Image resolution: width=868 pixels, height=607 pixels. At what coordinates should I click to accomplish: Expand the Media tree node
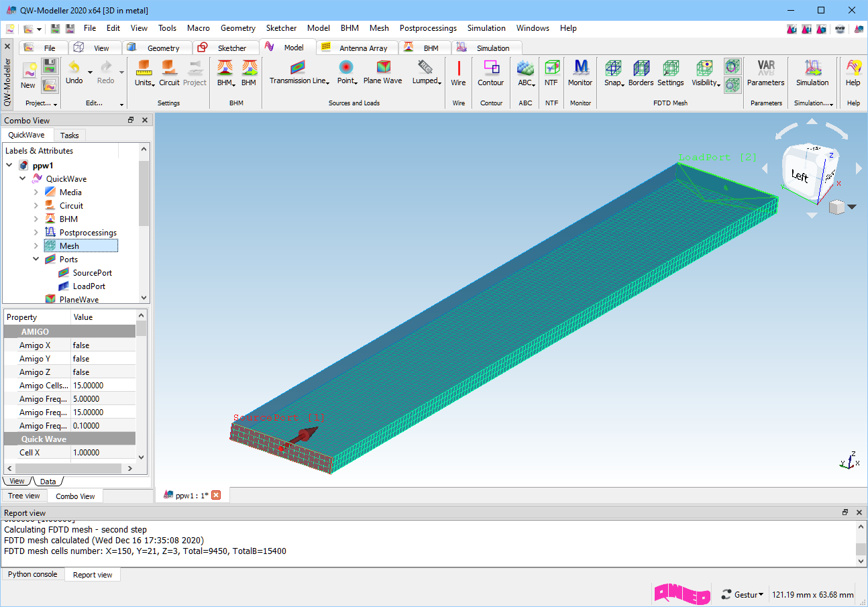click(36, 192)
